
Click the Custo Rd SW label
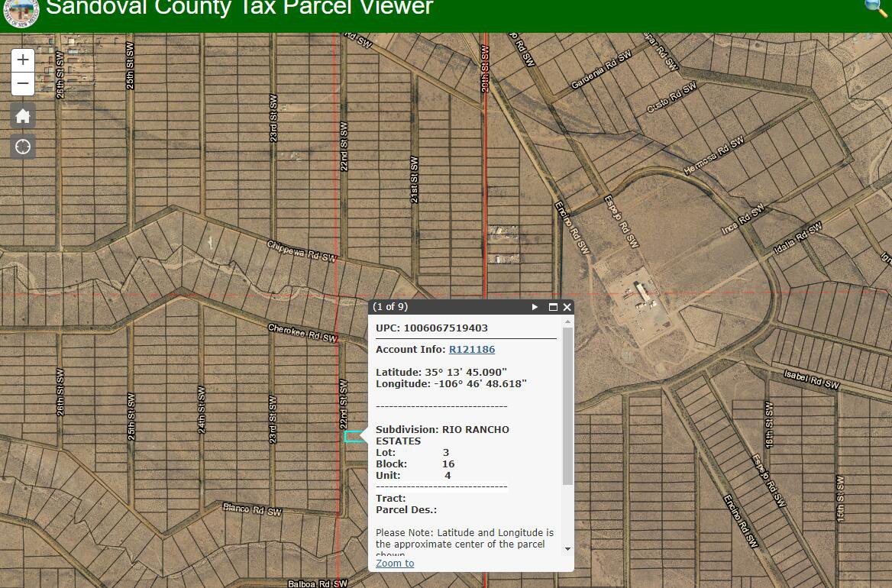671,97
